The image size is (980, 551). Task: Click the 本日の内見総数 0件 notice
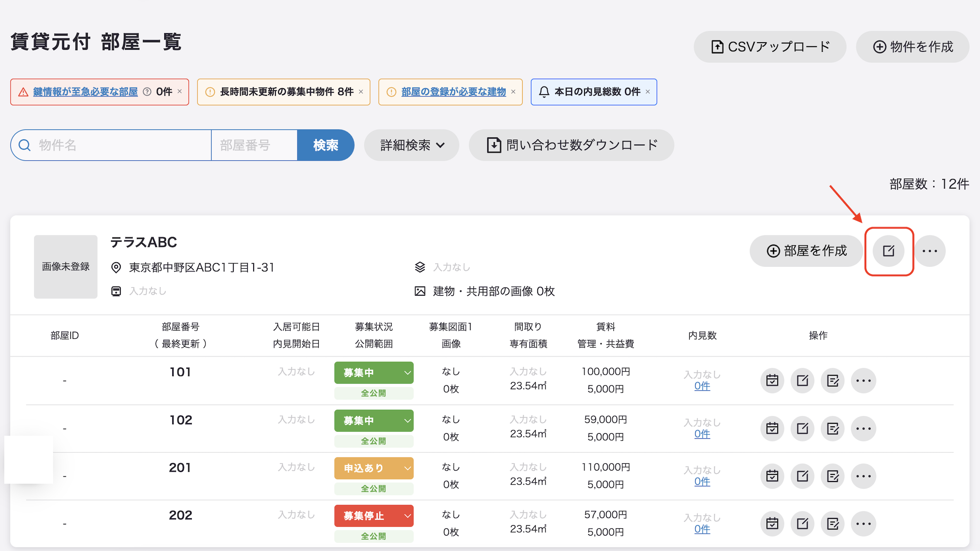pyautogui.click(x=594, y=92)
